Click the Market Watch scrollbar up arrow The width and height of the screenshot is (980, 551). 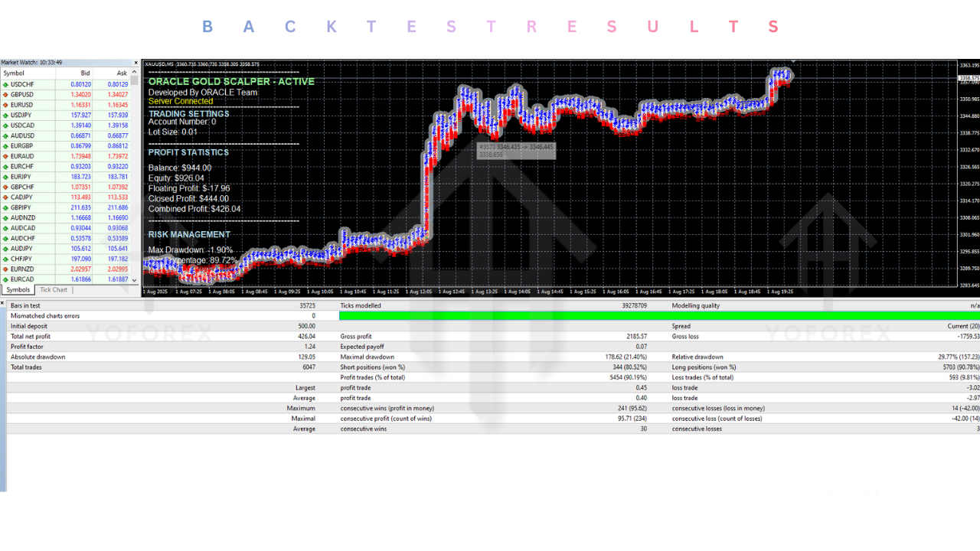coord(135,71)
